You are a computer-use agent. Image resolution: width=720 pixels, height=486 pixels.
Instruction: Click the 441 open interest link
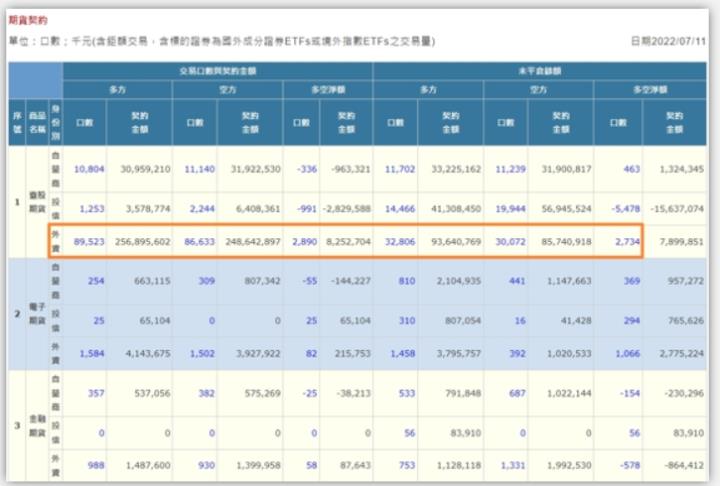coord(517,281)
